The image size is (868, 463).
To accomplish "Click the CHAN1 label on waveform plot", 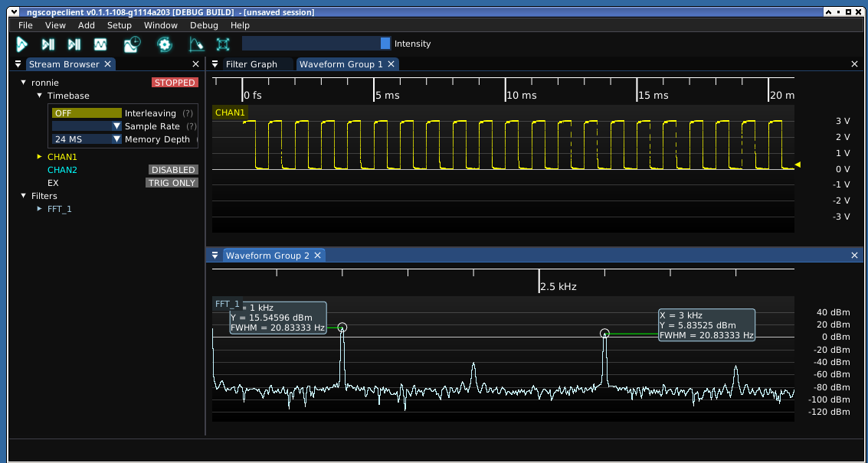I will pyautogui.click(x=230, y=113).
